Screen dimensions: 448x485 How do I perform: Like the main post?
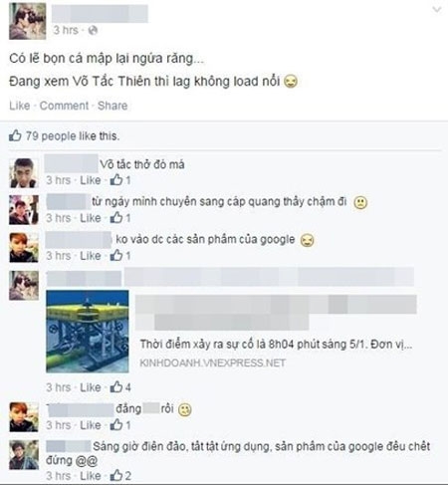tap(19, 106)
